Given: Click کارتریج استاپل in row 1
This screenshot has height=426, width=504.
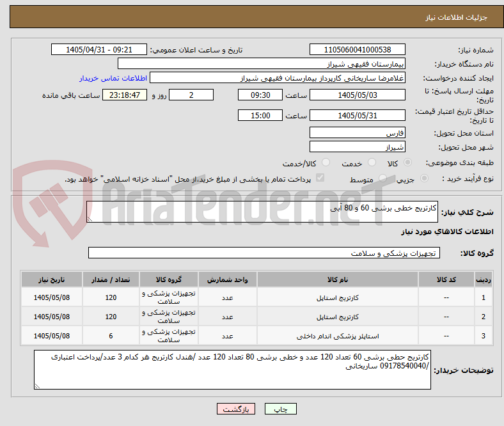Looking at the screenshot, I should coord(338,297).
